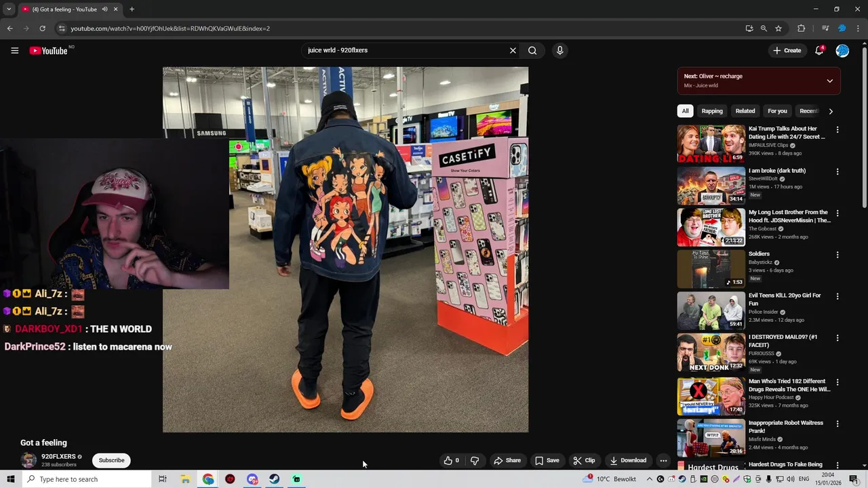The height and width of the screenshot is (488, 868).
Task: Open options for Kai Trump dating life video
Action: pyautogui.click(x=837, y=129)
